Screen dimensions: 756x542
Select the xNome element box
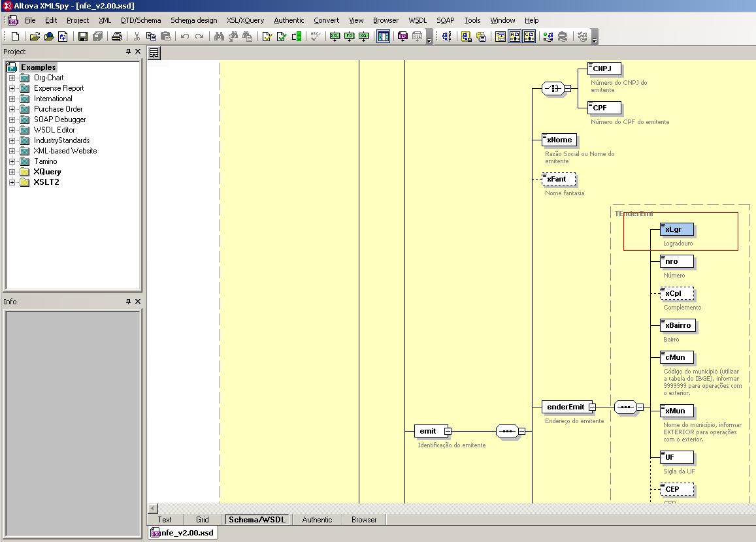pos(559,140)
